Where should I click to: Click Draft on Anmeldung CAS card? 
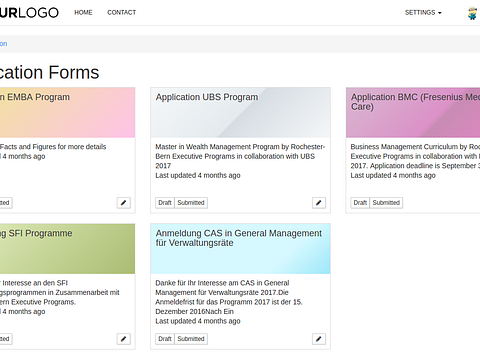pos(165,339)
